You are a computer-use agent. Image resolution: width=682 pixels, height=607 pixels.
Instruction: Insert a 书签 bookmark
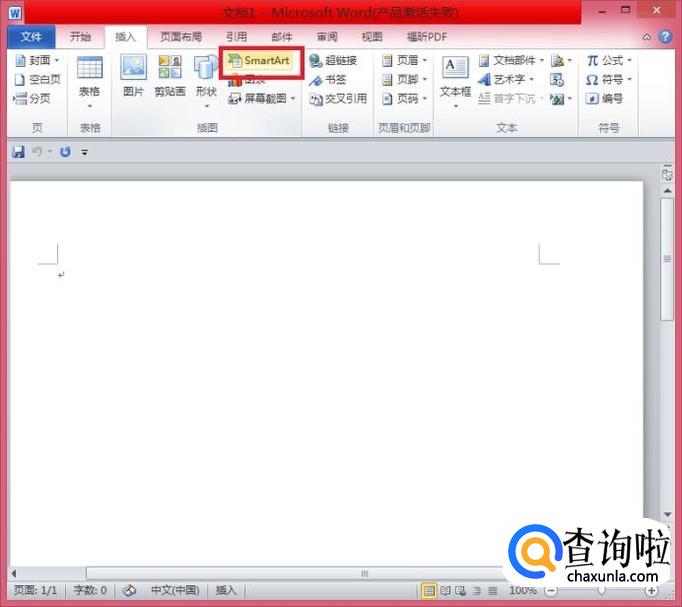(x=328, y=80)
